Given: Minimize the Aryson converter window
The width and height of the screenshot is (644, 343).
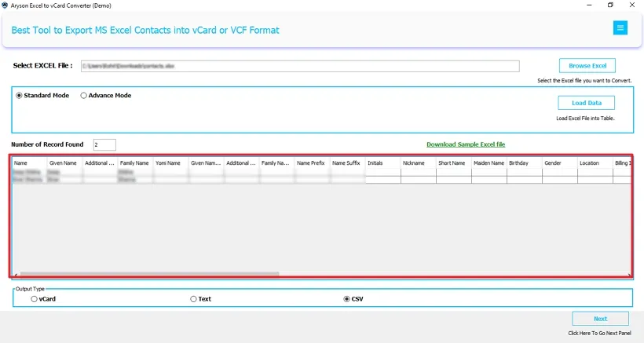Looking at the screenshot, I should coord(589,5).
